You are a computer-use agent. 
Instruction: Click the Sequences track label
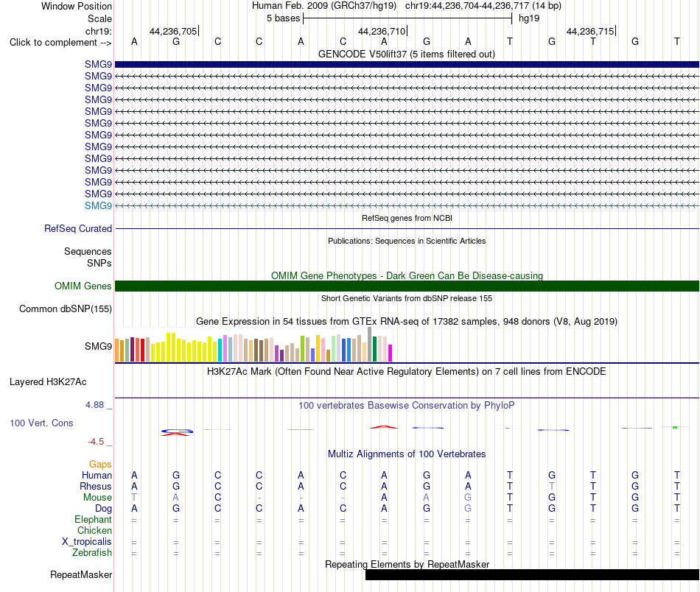(88, 251)
